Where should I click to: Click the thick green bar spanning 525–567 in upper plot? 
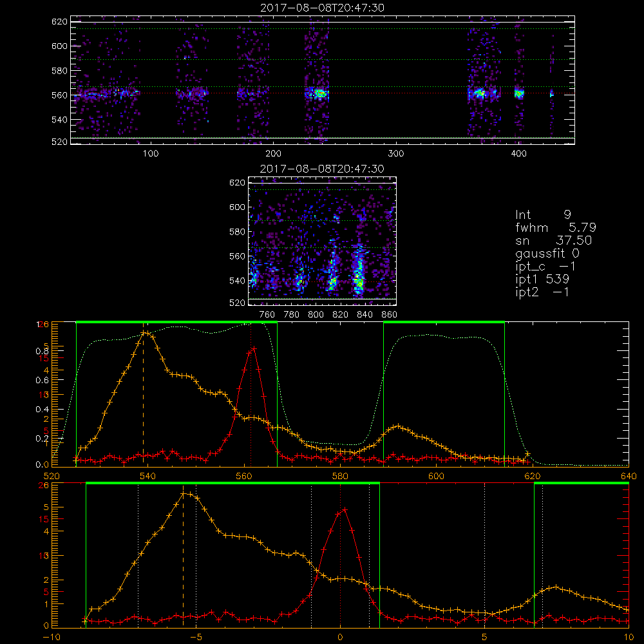coord(176,322)
